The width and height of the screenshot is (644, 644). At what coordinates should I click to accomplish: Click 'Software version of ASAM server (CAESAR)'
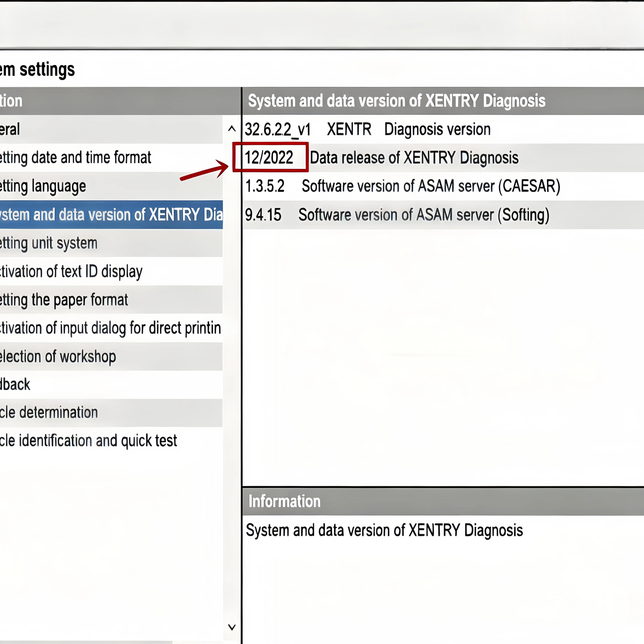(431, 186)
